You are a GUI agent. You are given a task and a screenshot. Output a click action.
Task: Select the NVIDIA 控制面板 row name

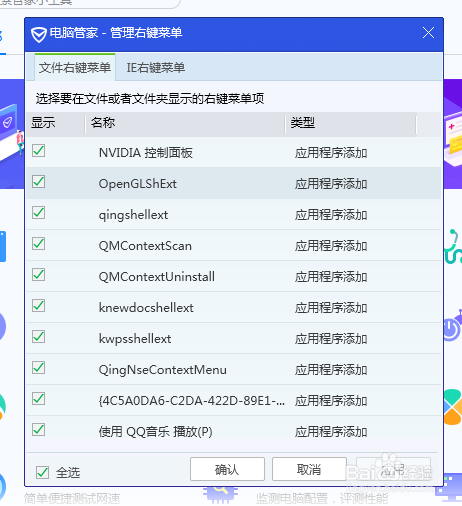click(x=146, y=153)
